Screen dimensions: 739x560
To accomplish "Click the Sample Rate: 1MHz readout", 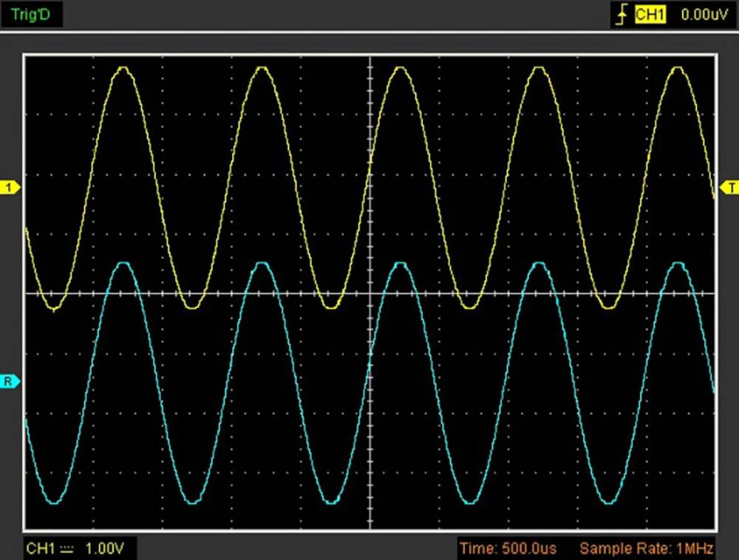I will [646, 548].
